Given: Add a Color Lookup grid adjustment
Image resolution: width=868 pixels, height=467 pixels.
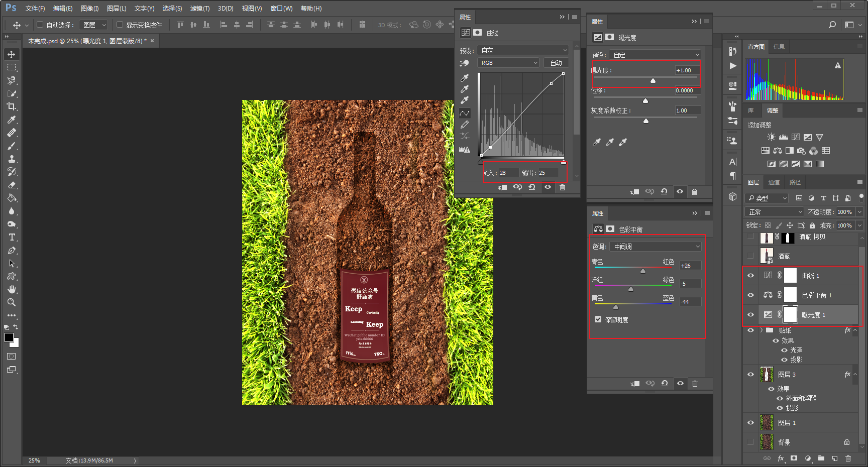Looking at the screenshot, I should (826, 151).
